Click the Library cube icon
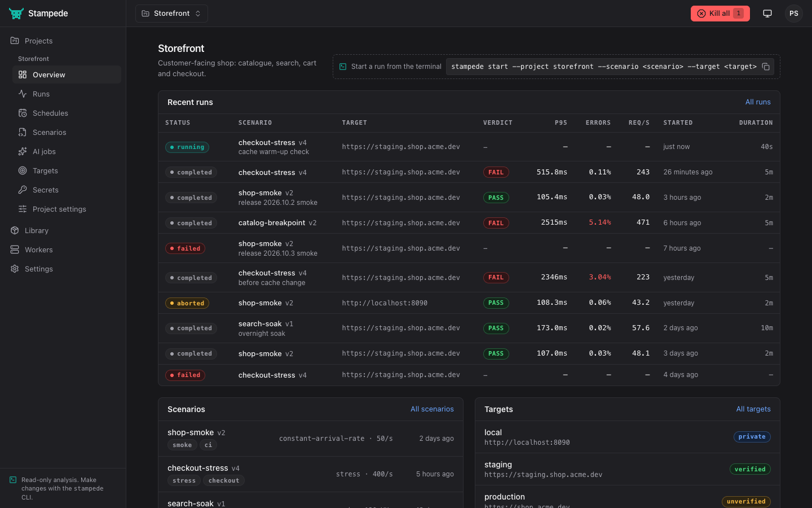The height and width of the screenshot is (508, 812). [x=15, y=230]
